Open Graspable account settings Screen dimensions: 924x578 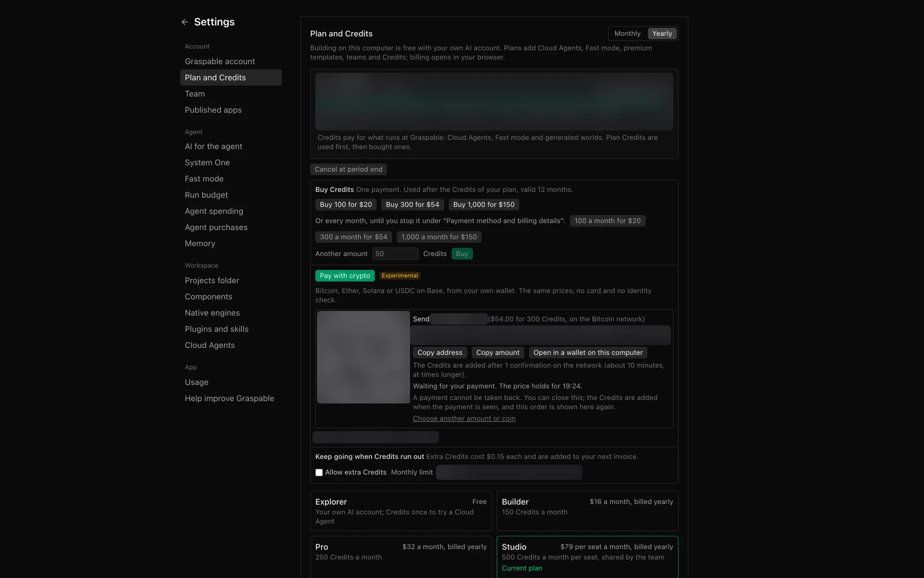click(231, 61)
